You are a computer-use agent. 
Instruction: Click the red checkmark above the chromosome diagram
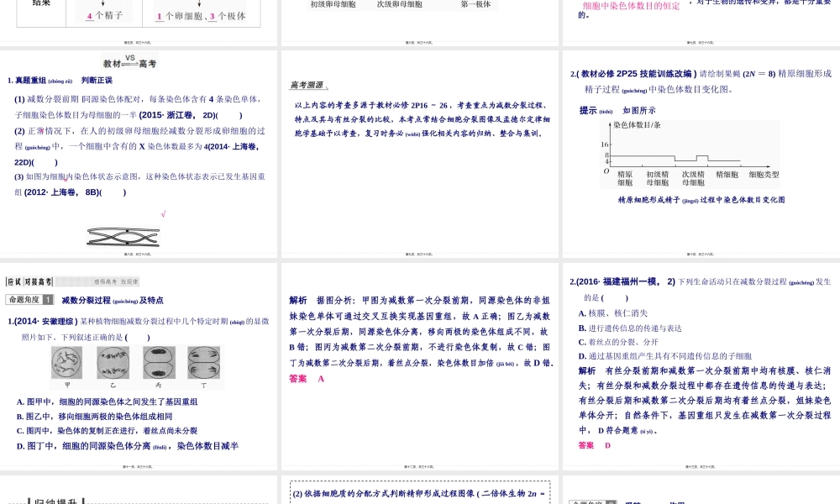[163, 215]
